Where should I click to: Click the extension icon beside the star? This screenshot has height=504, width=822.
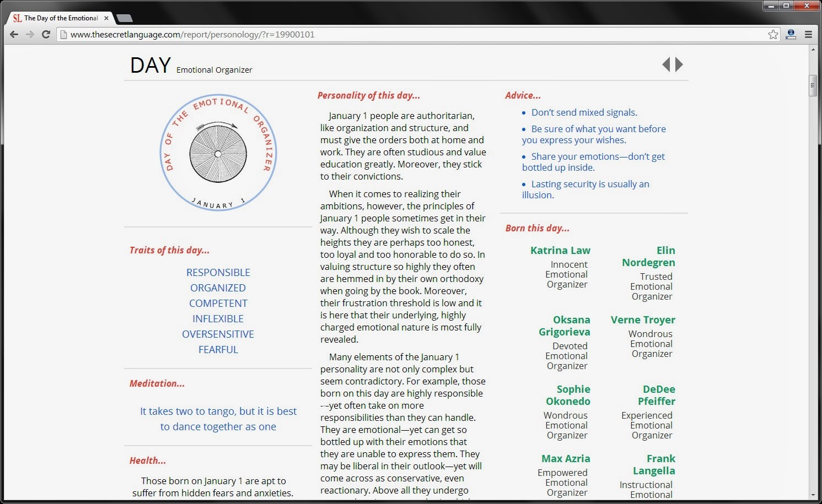click(791, 35)
